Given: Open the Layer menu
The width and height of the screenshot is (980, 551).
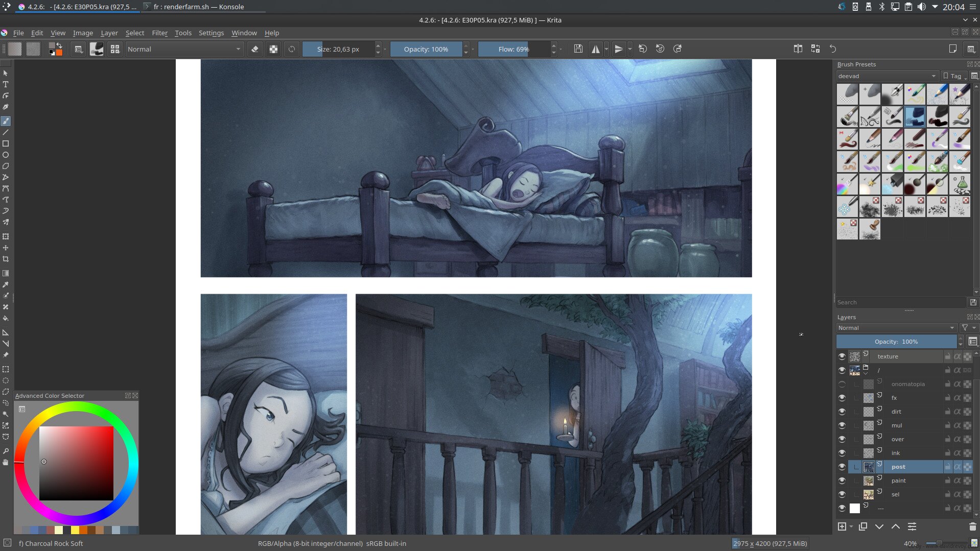Looking at the screenshot, I should [x=109, y=33].
